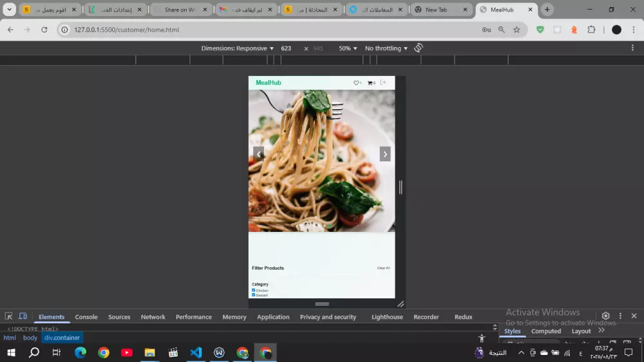This screenshot has width=644, height=362.
Task: Open Visual Studio Code from taskbar
Action: [x=196, y=352]
